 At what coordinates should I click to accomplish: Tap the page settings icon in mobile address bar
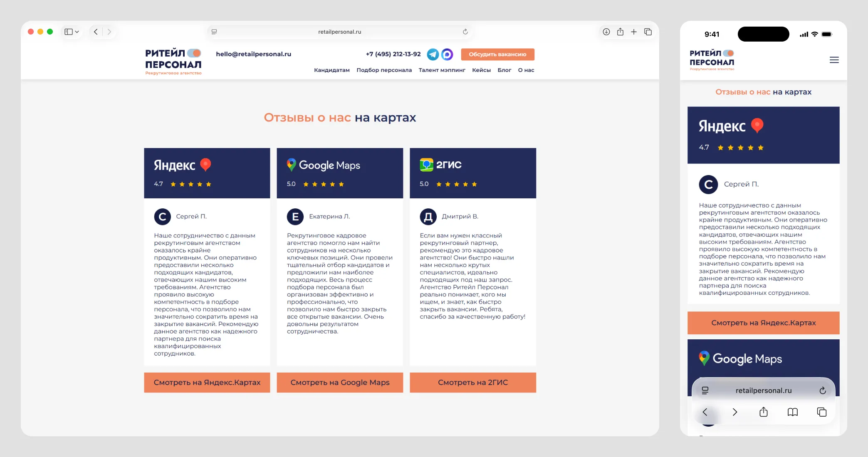coord(705,390)
